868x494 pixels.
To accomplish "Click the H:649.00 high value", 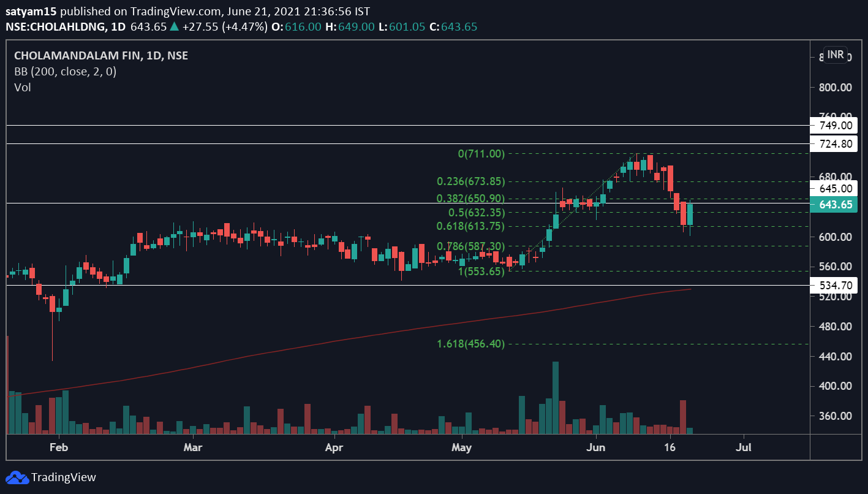I will (x=349, y=27).
